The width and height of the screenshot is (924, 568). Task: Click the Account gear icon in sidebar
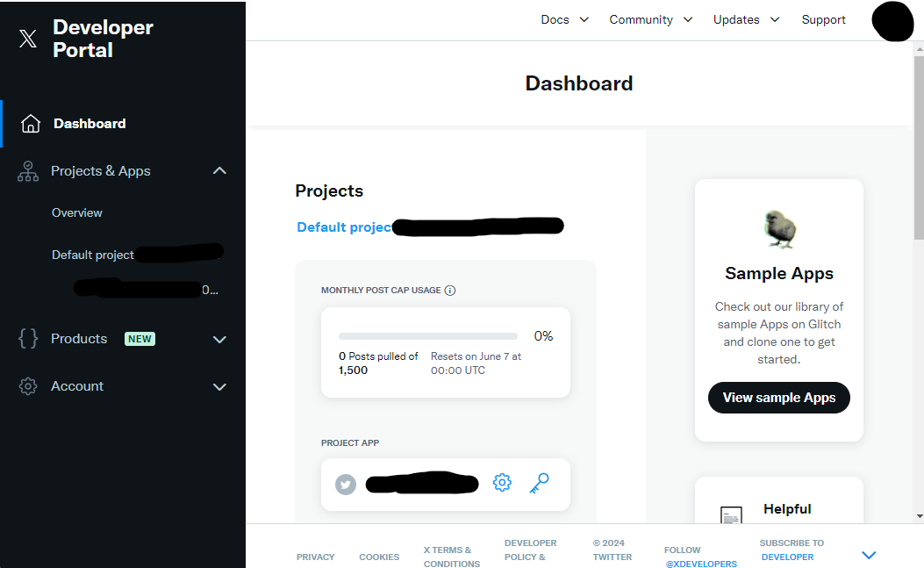[28, 386]
